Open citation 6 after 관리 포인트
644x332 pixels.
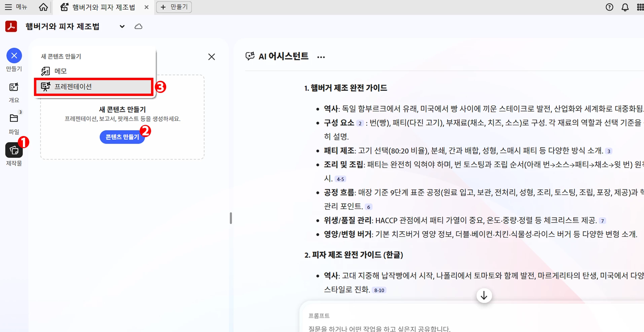[x=368, y=207]
